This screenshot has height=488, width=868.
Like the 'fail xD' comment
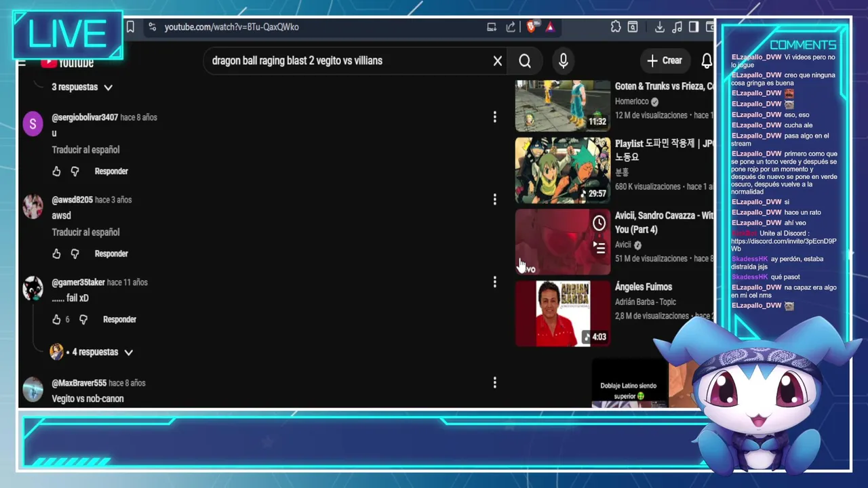coord(56,320)
